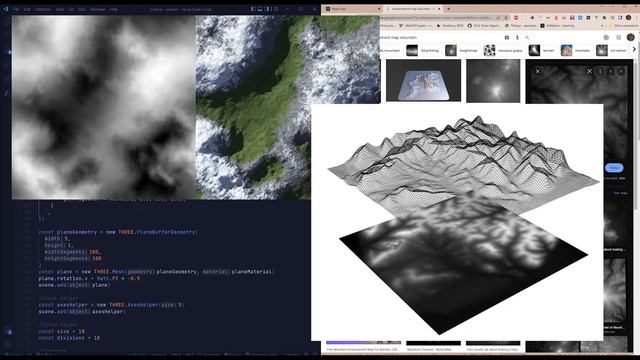Click the const size = 10 line

coord(62,331)
